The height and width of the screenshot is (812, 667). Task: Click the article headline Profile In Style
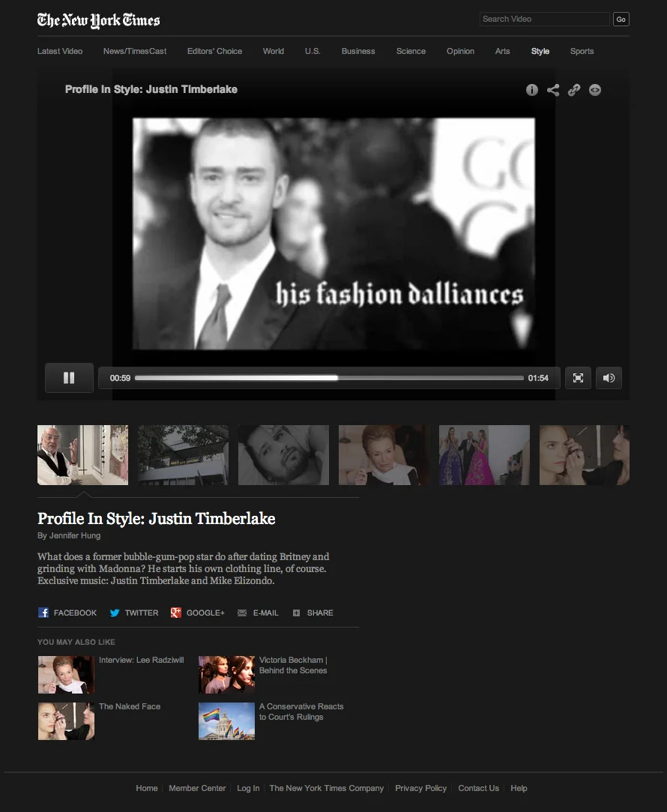click(157, 518)
